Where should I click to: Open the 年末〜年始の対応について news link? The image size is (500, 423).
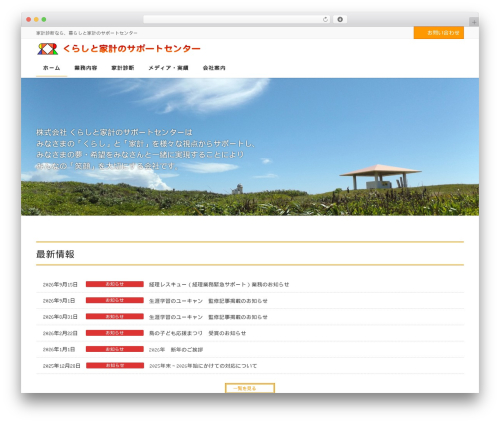tap(203, 366)
